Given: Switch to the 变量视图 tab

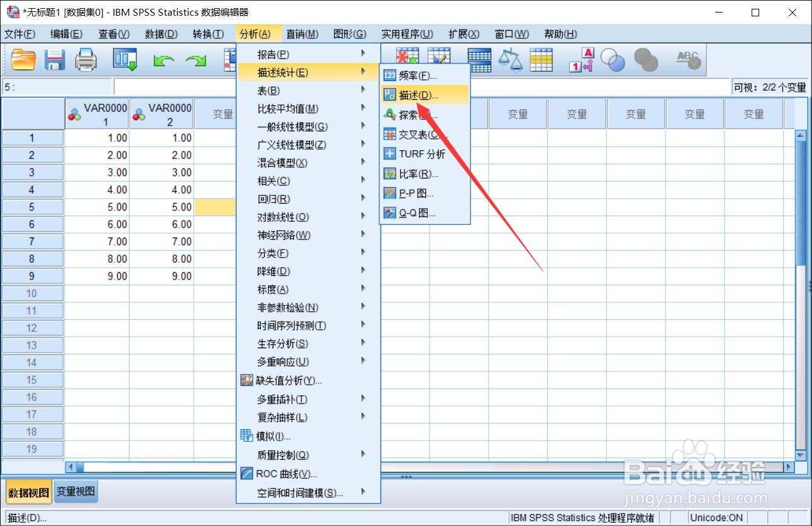Looking at the screenshot, I should pos(75,491).
